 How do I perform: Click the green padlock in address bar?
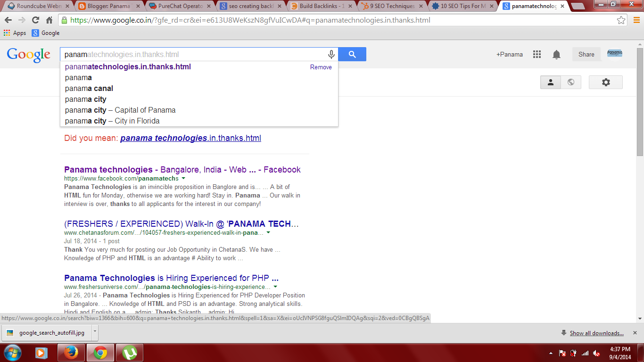pyautogui.click(x=65, y=20)
